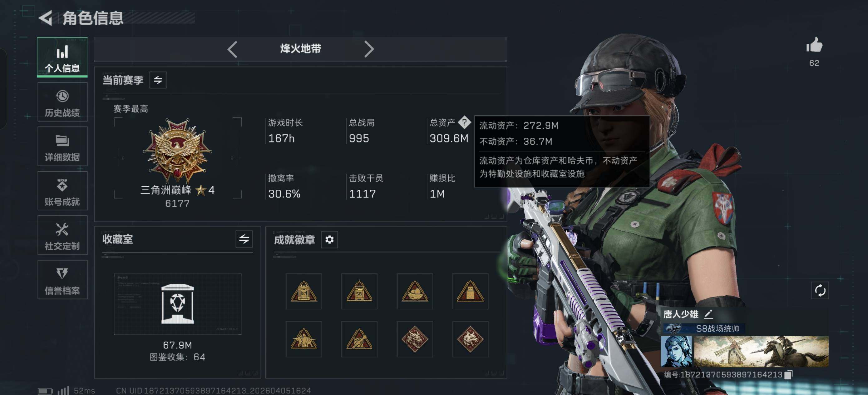Viewport: 868px width, 395px height.
Task: Go back using the arrow beside 角色信息
Action: (46, 17)
